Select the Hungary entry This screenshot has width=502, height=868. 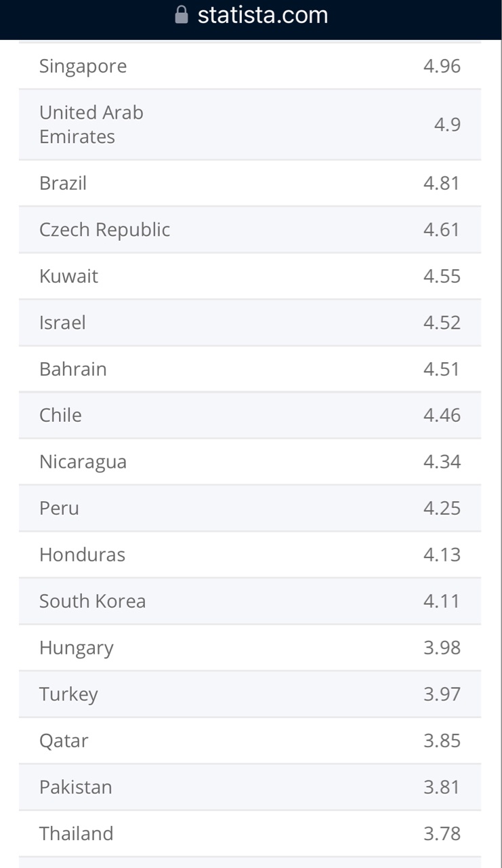click(x=76, y=648)
